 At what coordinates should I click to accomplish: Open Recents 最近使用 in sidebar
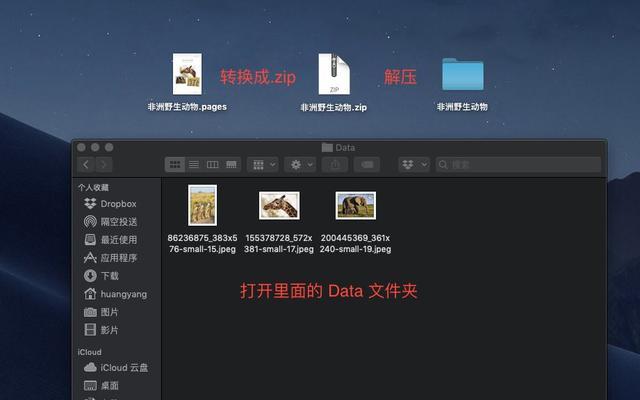pyautogui.click(x=117, y=240)
